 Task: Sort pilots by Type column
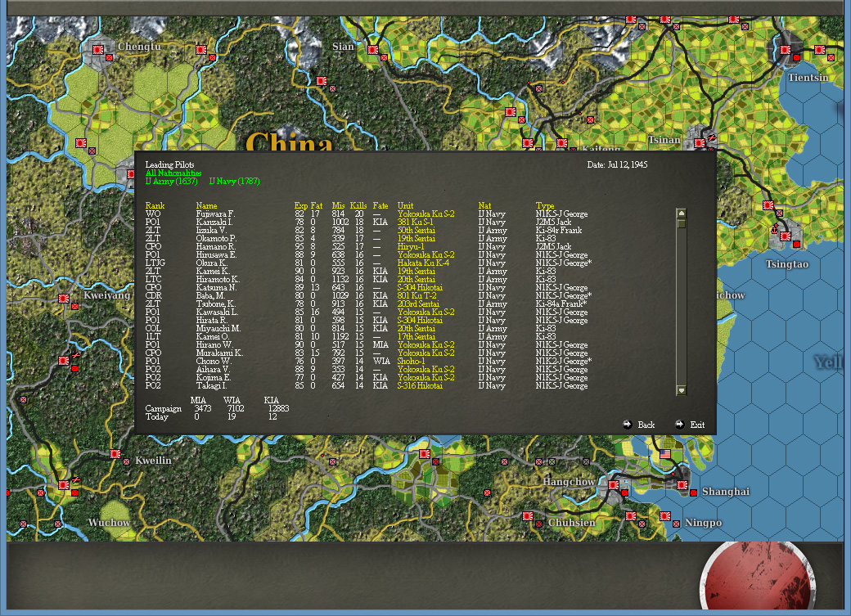(545, 205)
